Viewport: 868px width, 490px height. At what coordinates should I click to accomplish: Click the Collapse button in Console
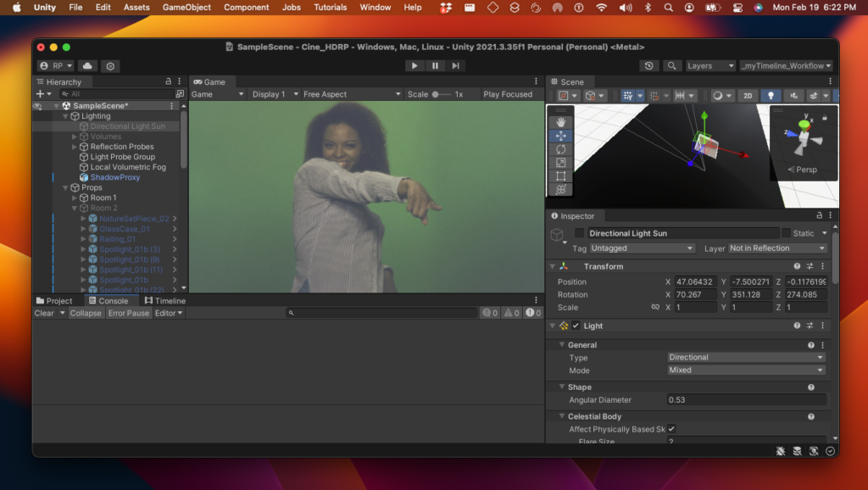86,313
